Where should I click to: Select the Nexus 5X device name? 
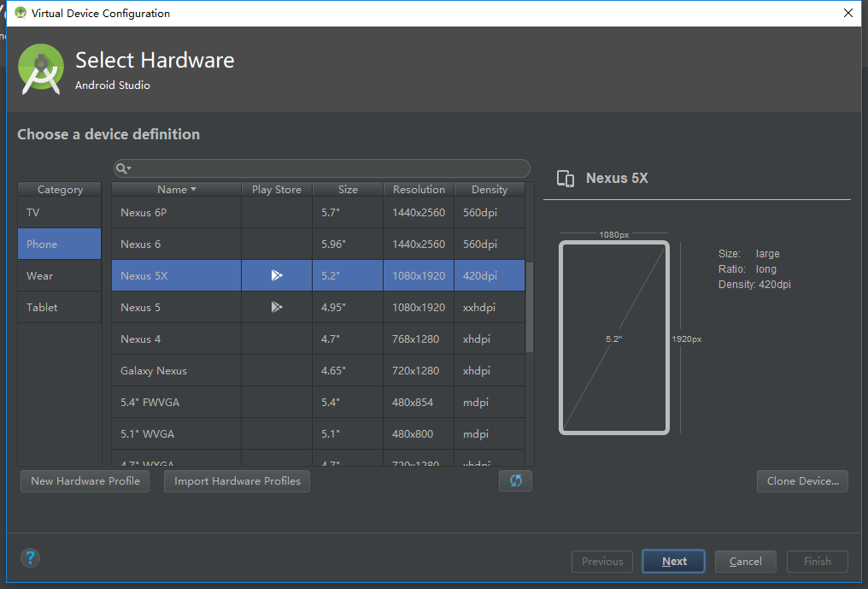(144, 275)
